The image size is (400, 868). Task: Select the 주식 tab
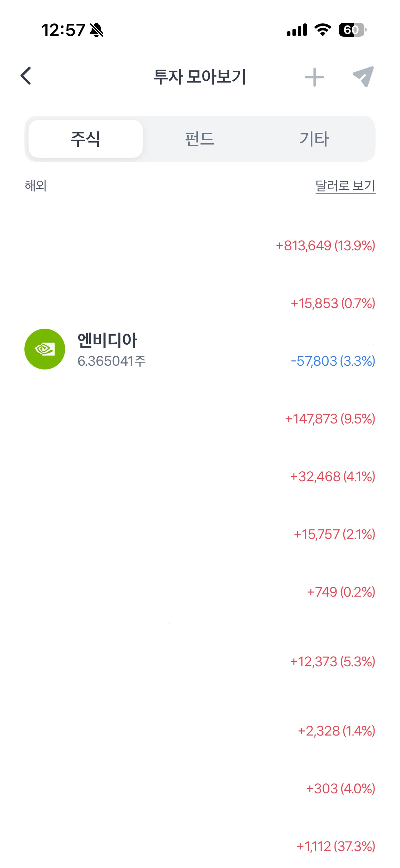pos(85,139)
